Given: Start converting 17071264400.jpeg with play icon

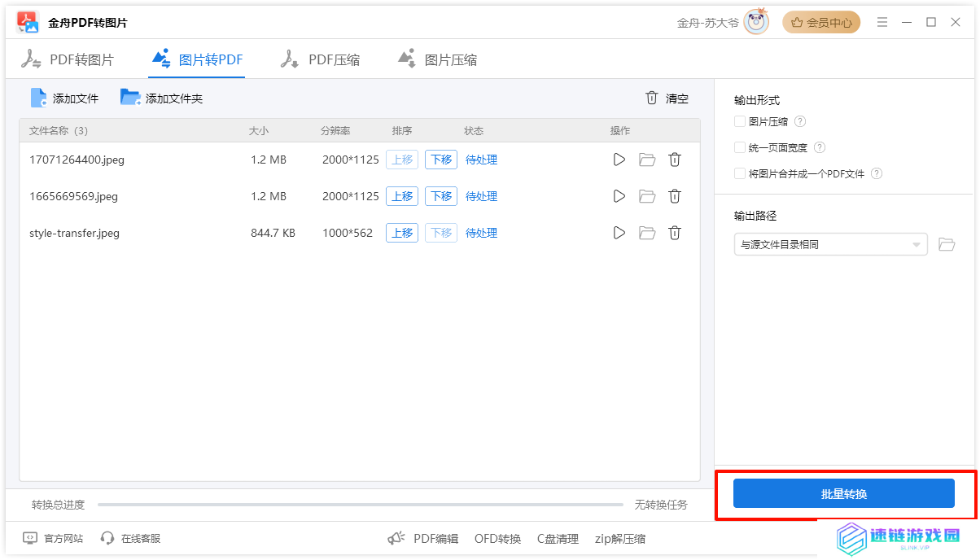Looking at the screenshot, I should pos(619,160).
